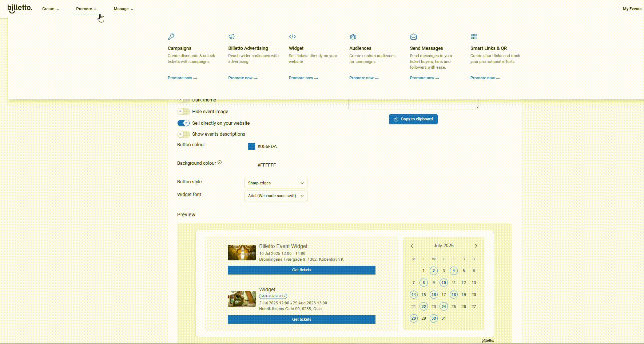
Task: Click the #056FDA colour code field
Action: pyautogui.click(x=267, y=146)
